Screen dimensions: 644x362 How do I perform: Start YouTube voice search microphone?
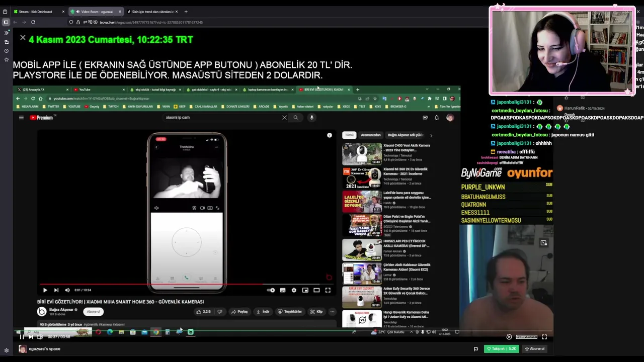(x=312, y=118)
